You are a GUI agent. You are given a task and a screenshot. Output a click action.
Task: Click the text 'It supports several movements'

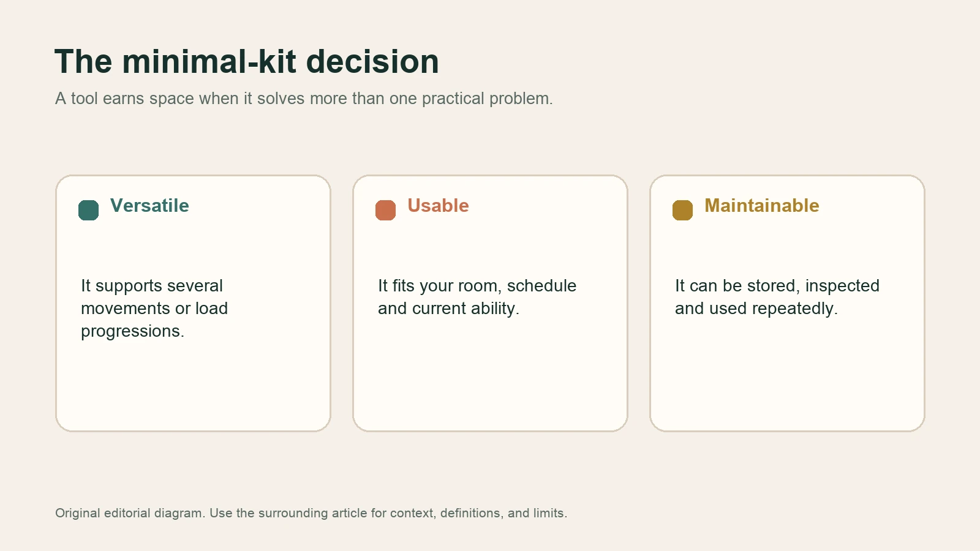click(x=152, y=297)
